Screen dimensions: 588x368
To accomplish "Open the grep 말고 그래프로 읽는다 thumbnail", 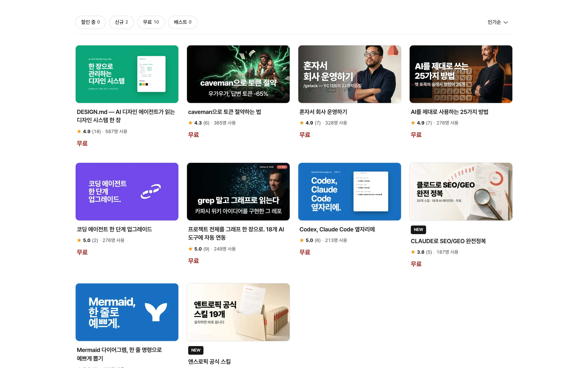I will tap(238, 192).
